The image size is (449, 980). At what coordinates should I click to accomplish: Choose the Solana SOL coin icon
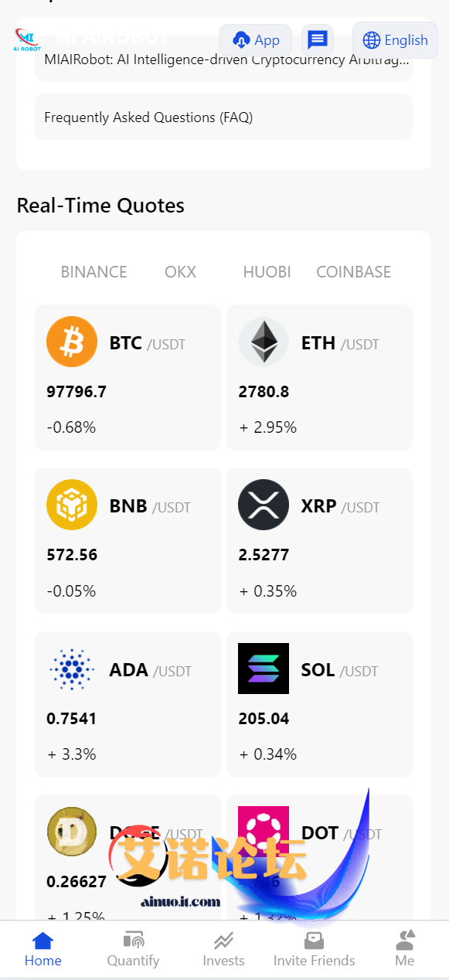point(264,669)
